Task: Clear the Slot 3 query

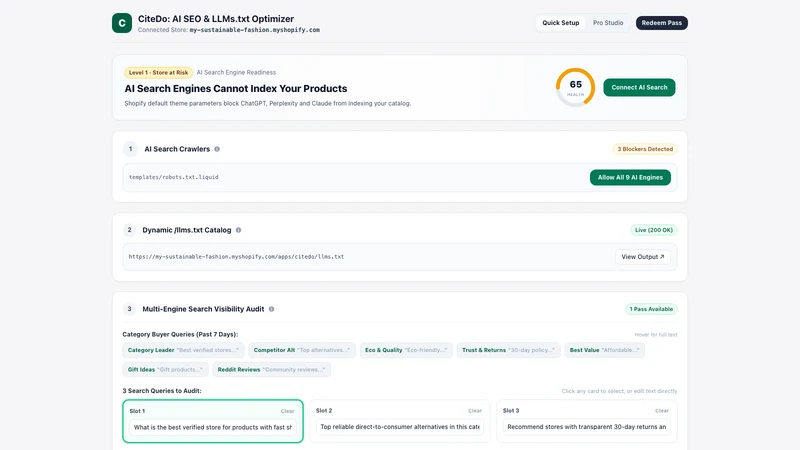Action: [662, 411]
